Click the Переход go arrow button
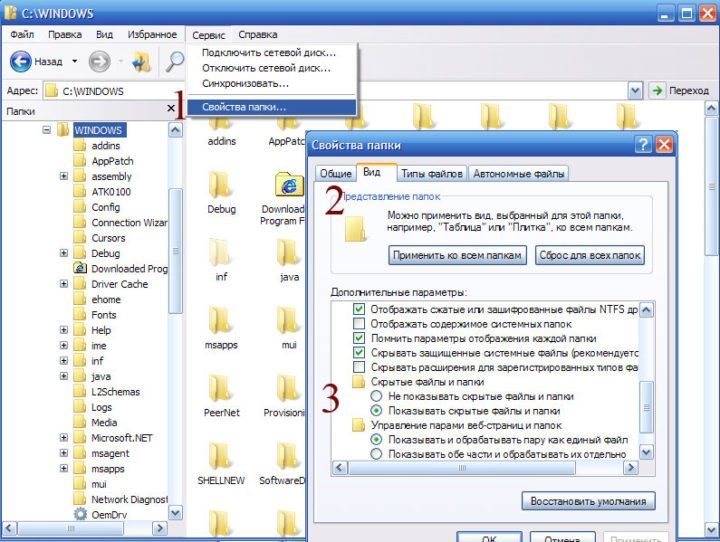The width and height of the screenshot is (720, 542). [657, 91]
